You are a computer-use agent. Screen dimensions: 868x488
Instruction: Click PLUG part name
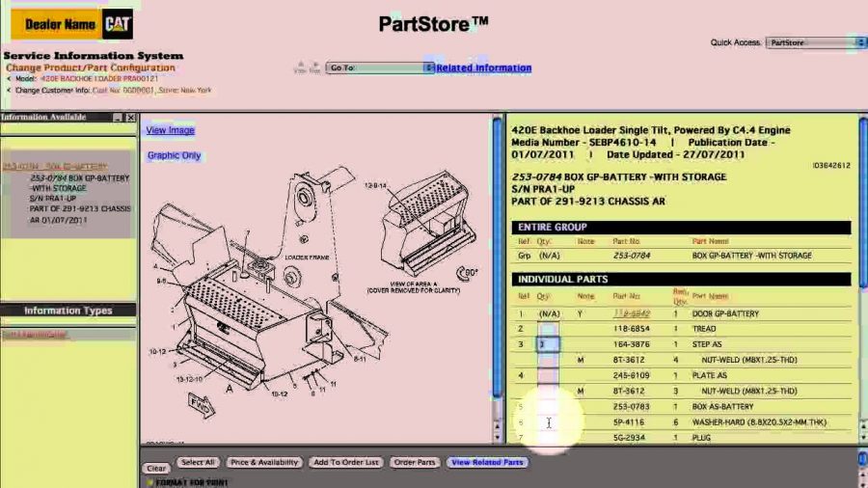point(701,438)
